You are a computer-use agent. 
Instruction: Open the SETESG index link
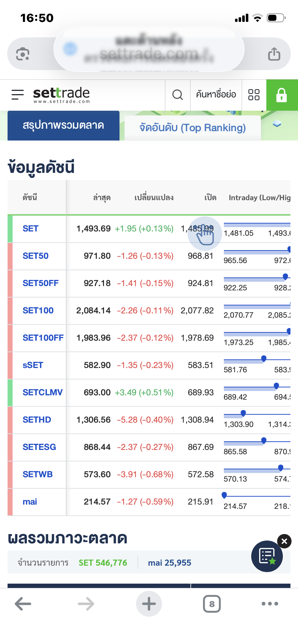(x=39, y=447)
